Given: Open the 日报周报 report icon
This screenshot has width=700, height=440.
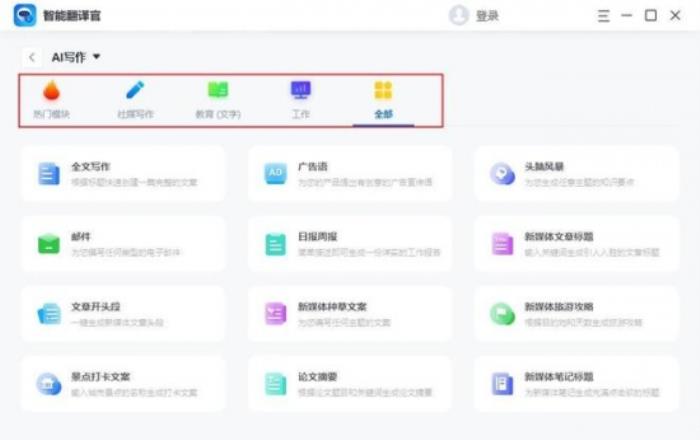Looking at the screenshot, I should (275, 244).
